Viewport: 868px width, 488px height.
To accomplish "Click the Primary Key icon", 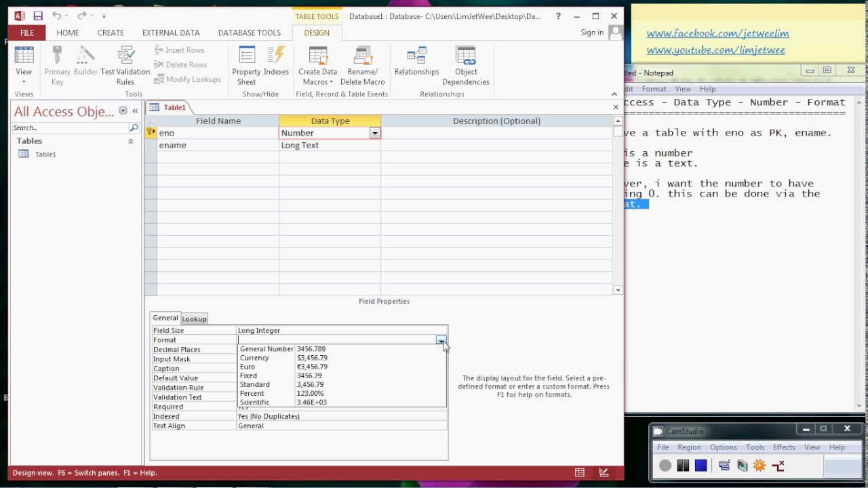I will tap(57, 66).
